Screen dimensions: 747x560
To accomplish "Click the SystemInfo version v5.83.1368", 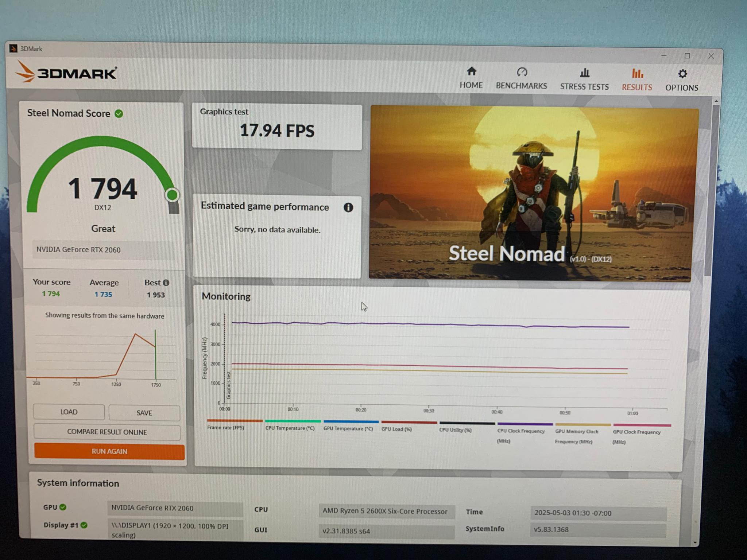I will [x=598, y=529].
